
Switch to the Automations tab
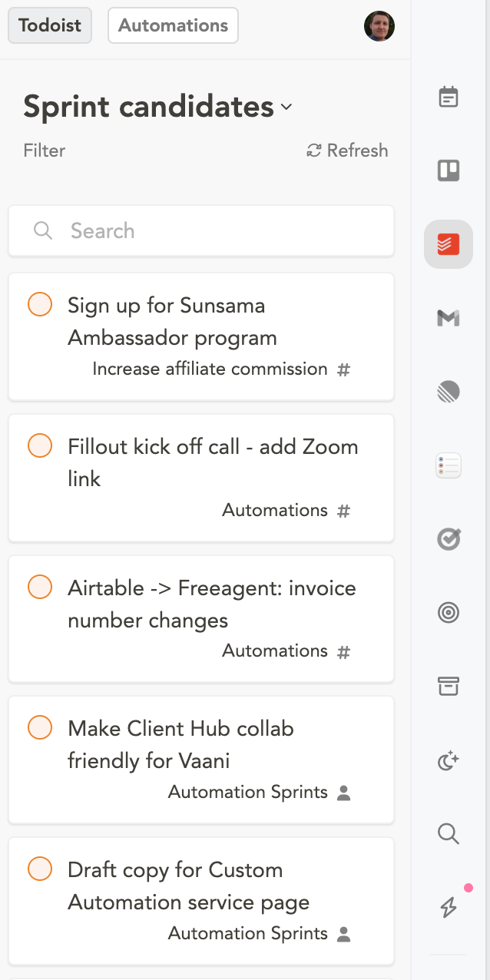pos(174,25)
